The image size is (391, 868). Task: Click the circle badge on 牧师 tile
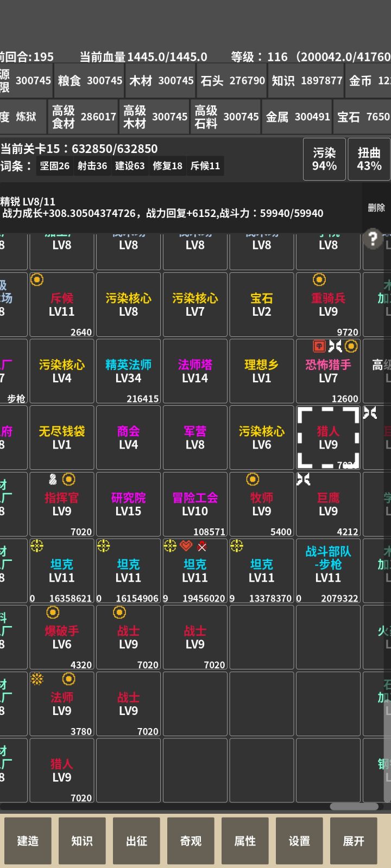coord(253,480)
